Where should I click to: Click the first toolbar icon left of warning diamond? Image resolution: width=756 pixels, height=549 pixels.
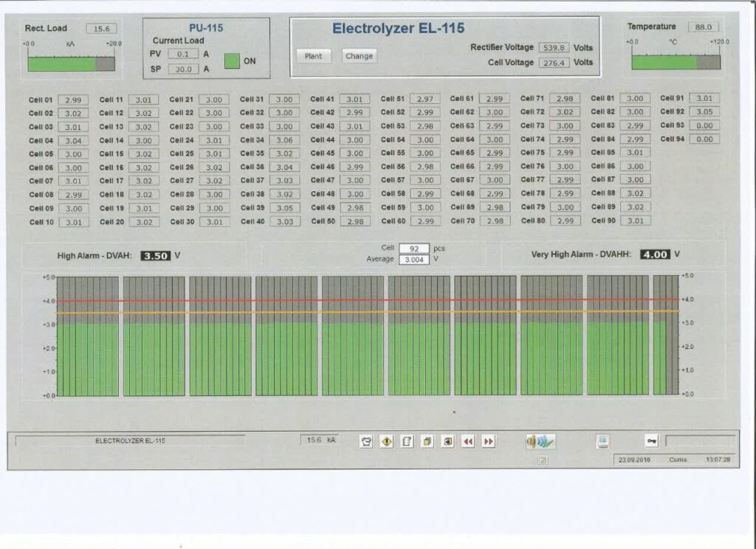tap(366, 441)
